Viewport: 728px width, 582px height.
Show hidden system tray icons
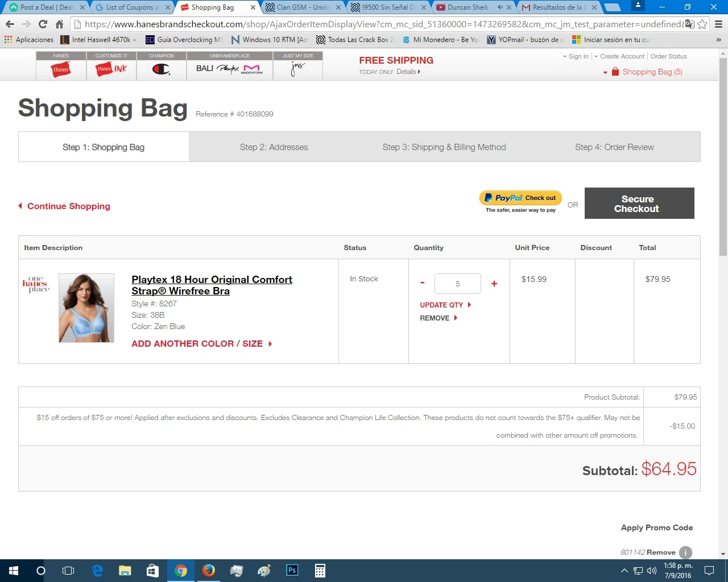click(624, 571)
